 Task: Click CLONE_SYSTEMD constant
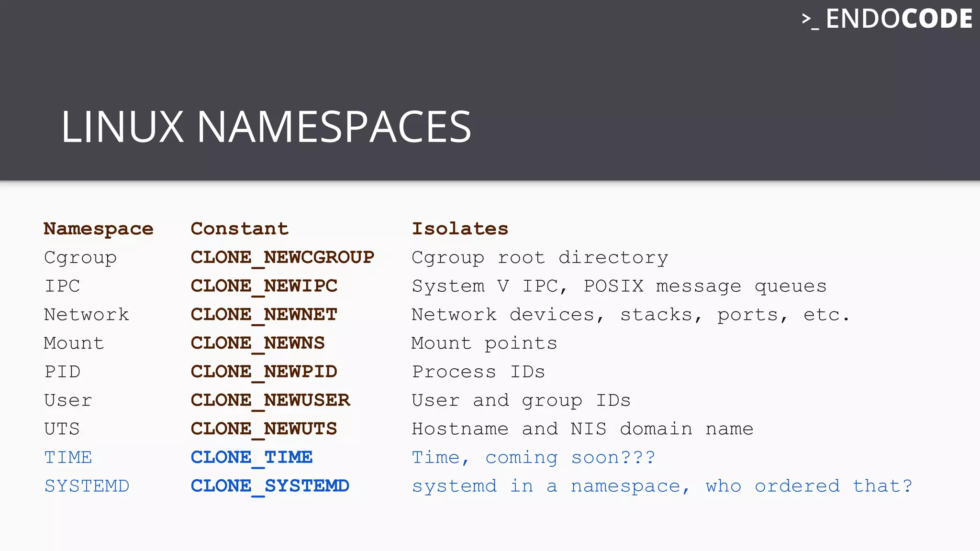(x=270, y=487)
